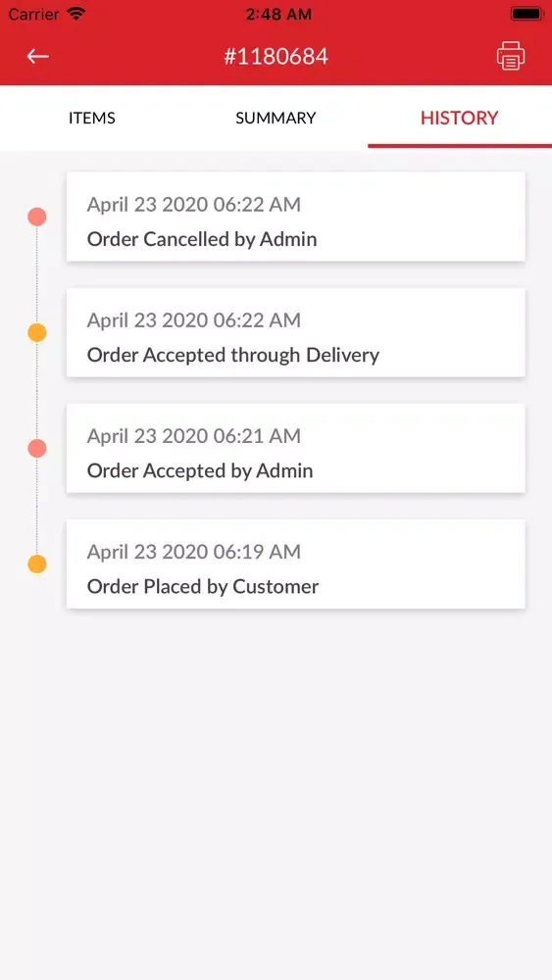This screenshot has height=980, width=552.
Task: Click orange dot beside Order Placed entry
Action: 37,563
